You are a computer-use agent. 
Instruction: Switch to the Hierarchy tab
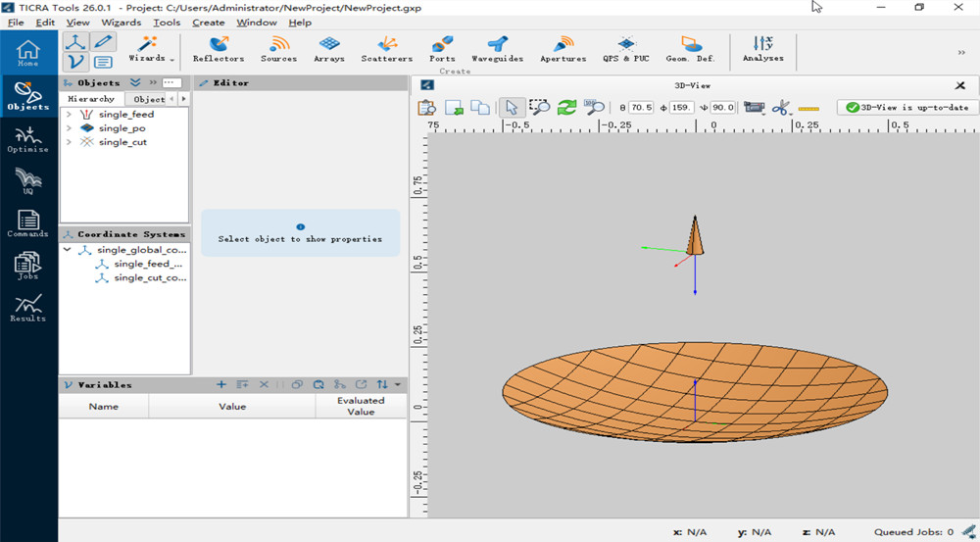[91, 99]
